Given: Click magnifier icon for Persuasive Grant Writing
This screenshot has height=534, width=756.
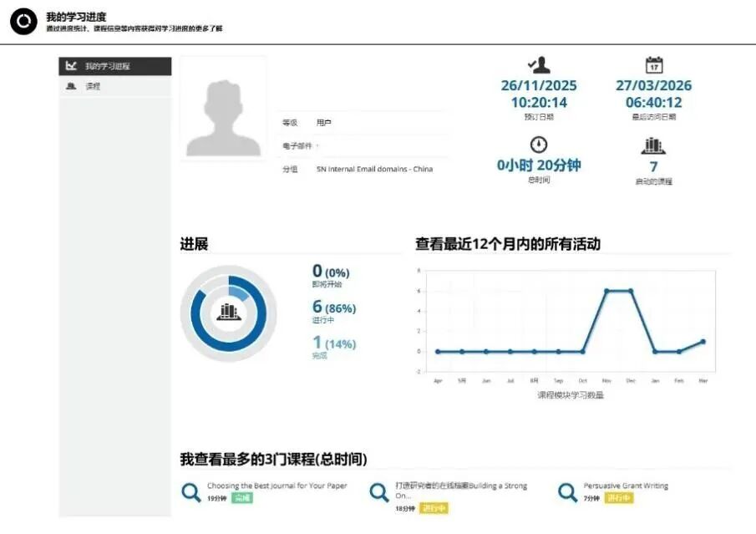Looking at the screenshot, I should (567, 492).
